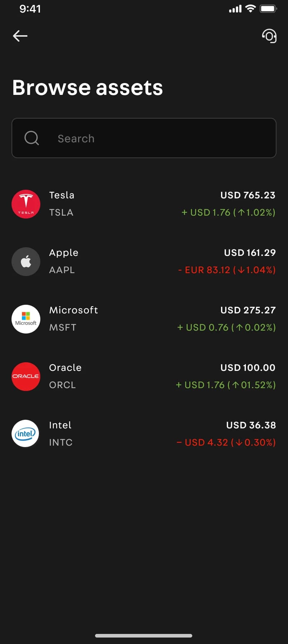Tap the home indicator bar
The image size is (288, 644).
(144, 636)
